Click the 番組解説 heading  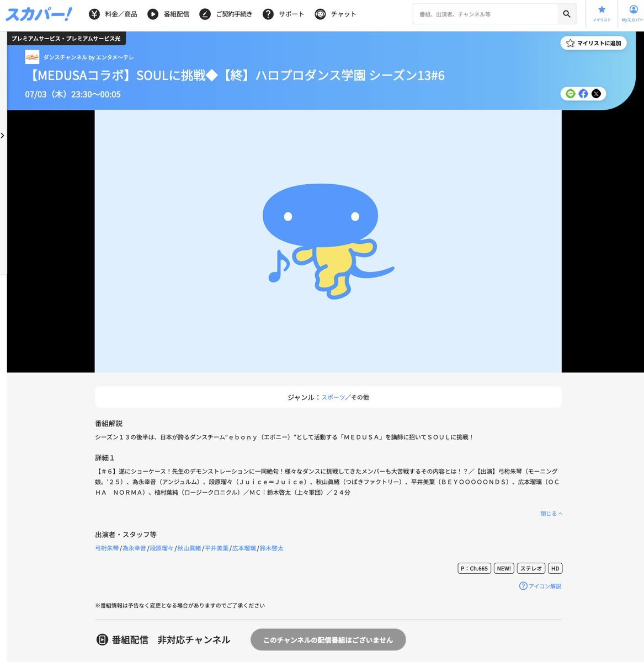point(109,424)
